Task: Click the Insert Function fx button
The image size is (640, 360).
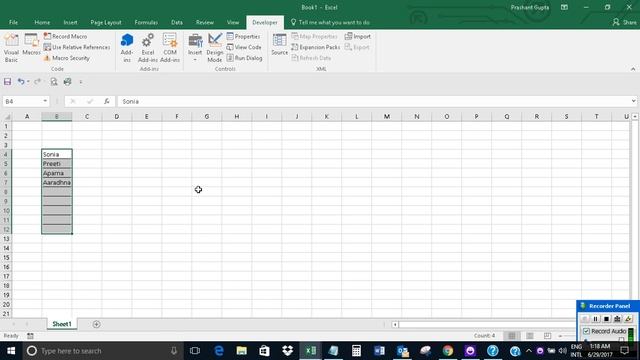Action: [x=107, y=101]
